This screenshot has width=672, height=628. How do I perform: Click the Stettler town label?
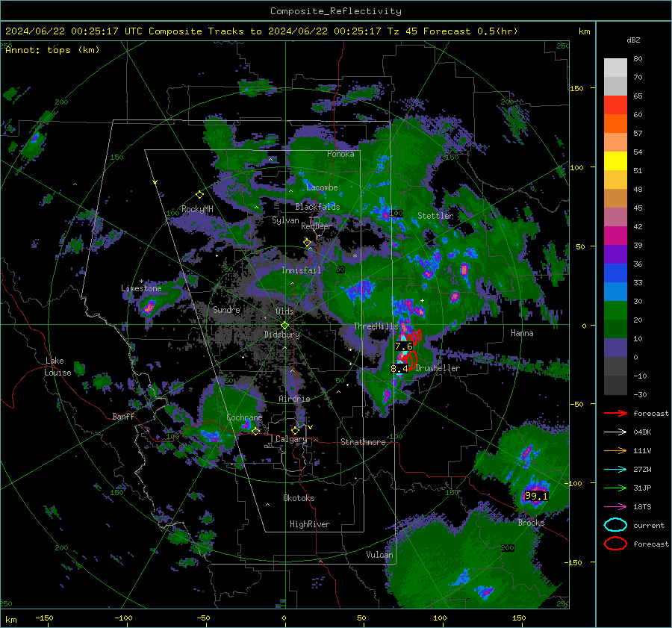[x=435, y=216]
